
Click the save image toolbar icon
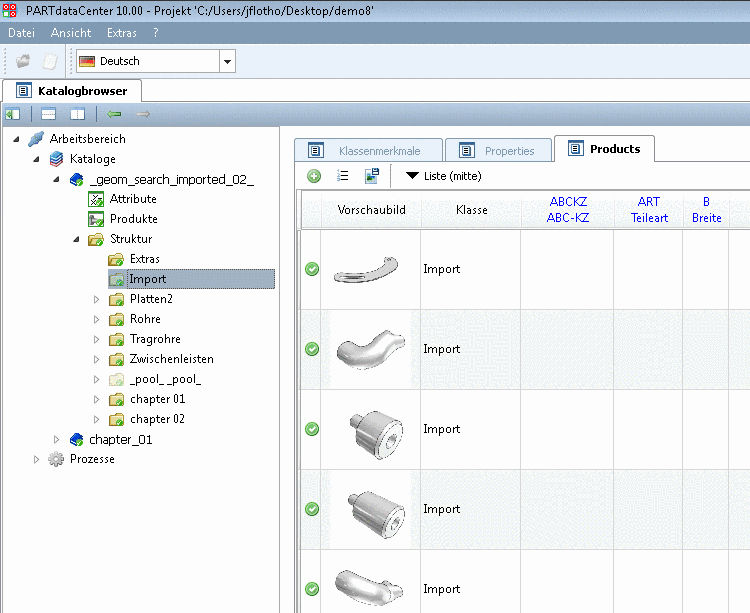coord(372,176)
